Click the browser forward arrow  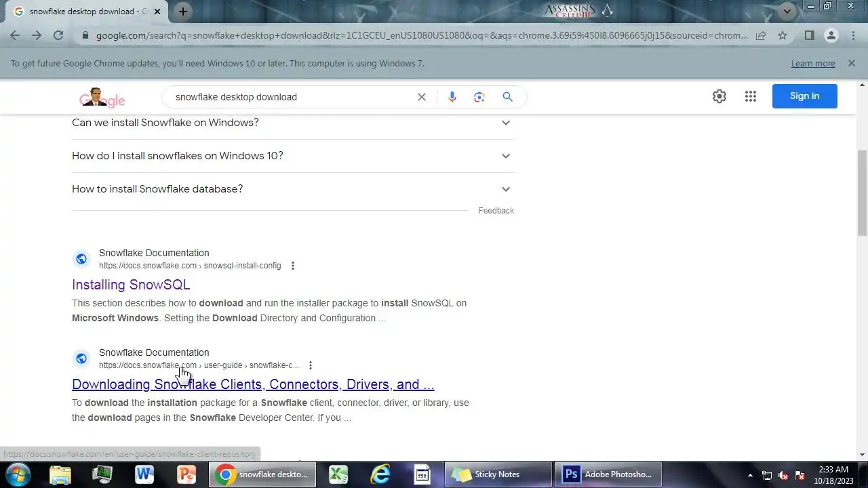pyautogui.click(x=37, y=35)
